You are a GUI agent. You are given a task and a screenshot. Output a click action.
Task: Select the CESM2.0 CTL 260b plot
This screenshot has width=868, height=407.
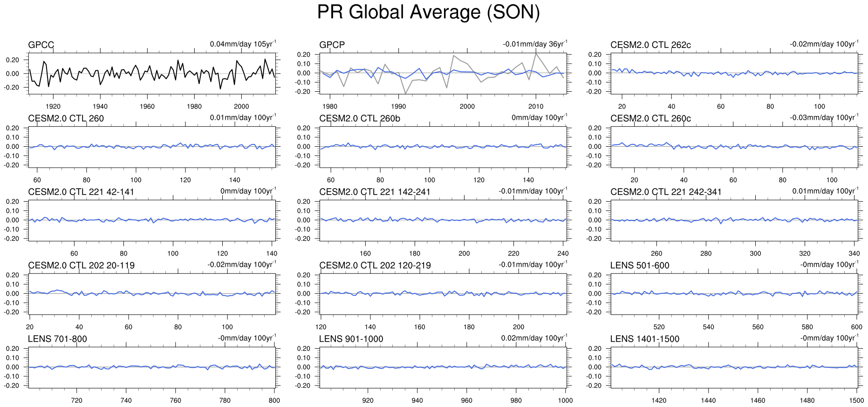tap(443, 147)
